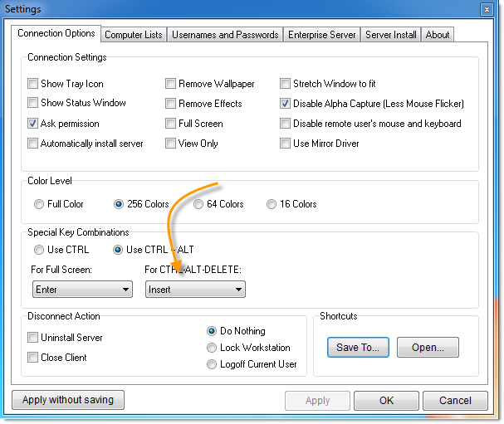504x424 pixels.
Task: Select the Full Color radio button
Action: click(x=39, y=204)
